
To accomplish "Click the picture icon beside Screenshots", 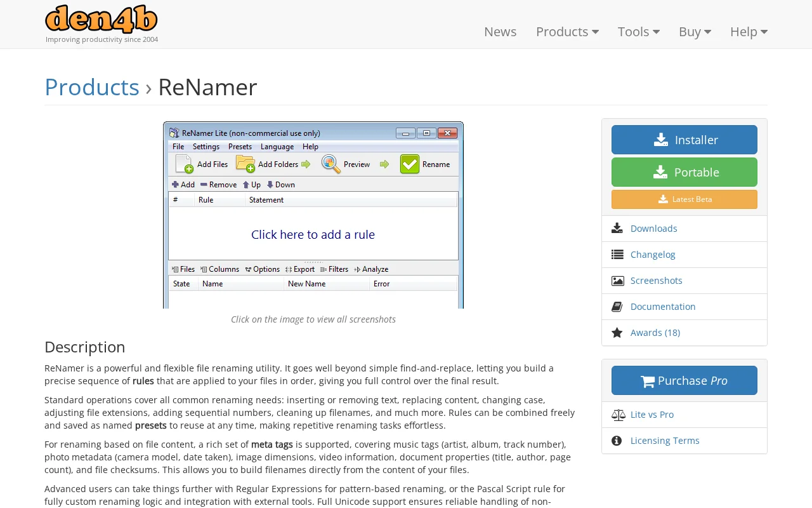I will click(617, 281).
